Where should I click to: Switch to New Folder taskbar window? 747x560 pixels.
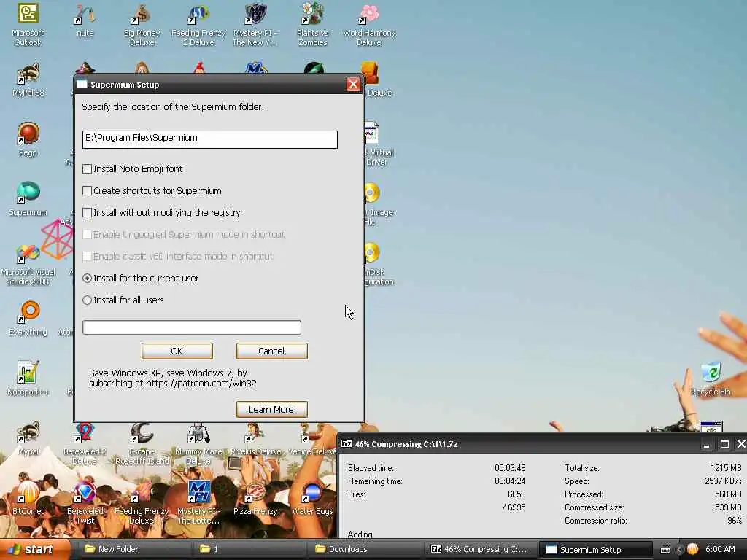pos(136,549)
